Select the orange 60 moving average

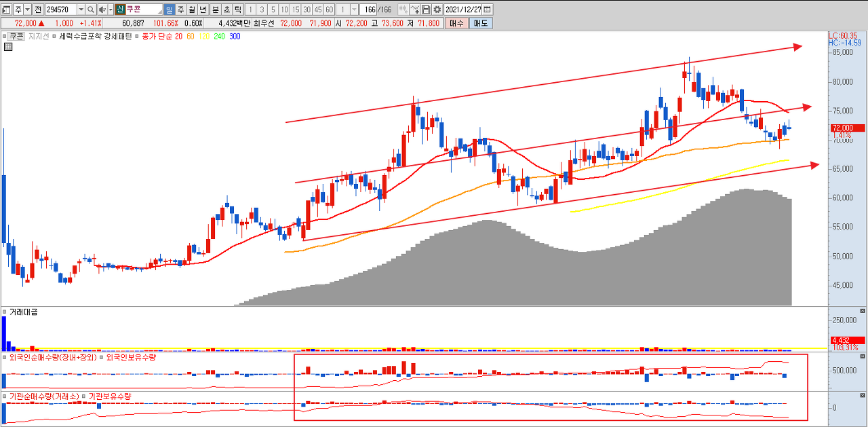tap(191, 37)
